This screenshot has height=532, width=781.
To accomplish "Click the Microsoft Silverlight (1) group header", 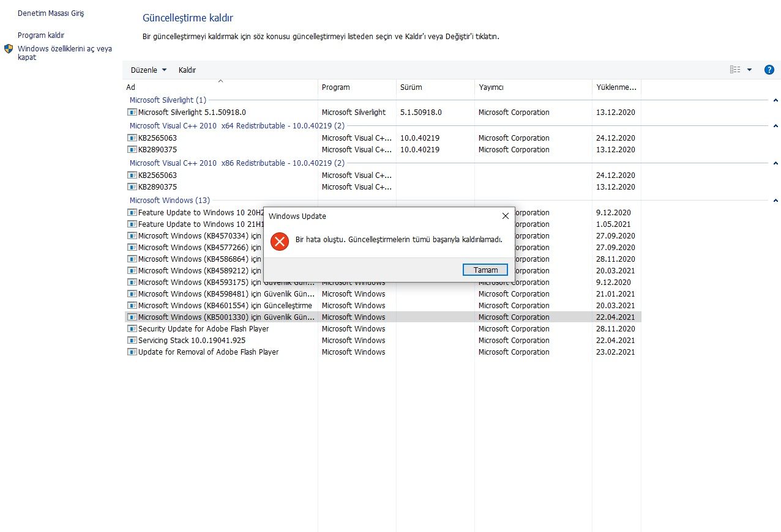I will click(x=168, y=100).
